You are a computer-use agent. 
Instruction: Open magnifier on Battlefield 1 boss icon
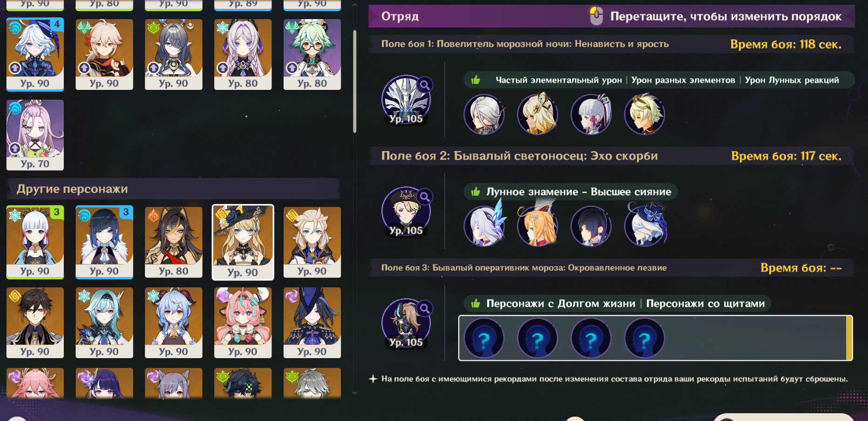[424, 85]
